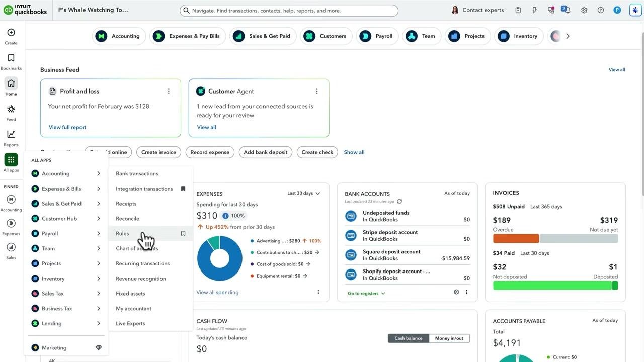This screenshot has height=362, width=644.
Task: Click the expenses donut chart
Action: tap(219, 258)
